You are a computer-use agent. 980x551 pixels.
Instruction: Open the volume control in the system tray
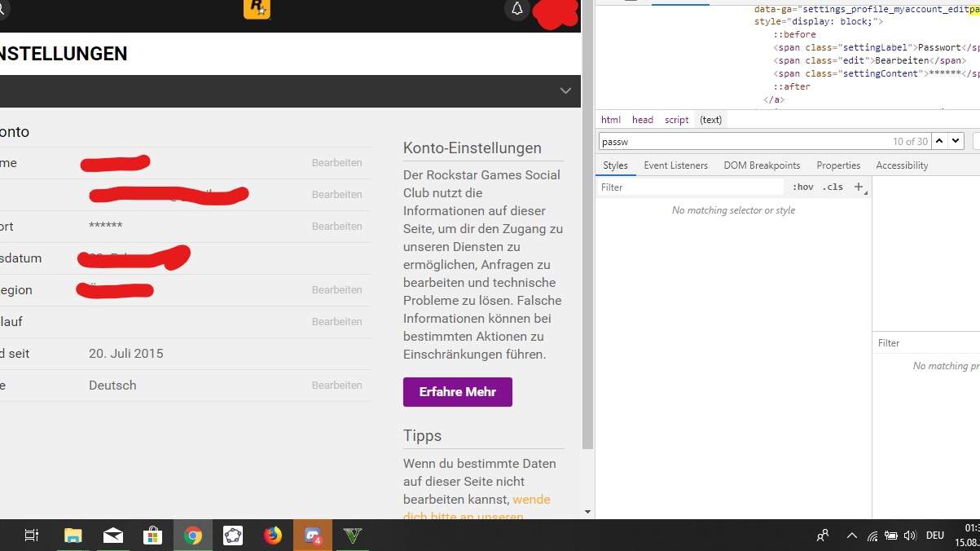click(910, 536)
